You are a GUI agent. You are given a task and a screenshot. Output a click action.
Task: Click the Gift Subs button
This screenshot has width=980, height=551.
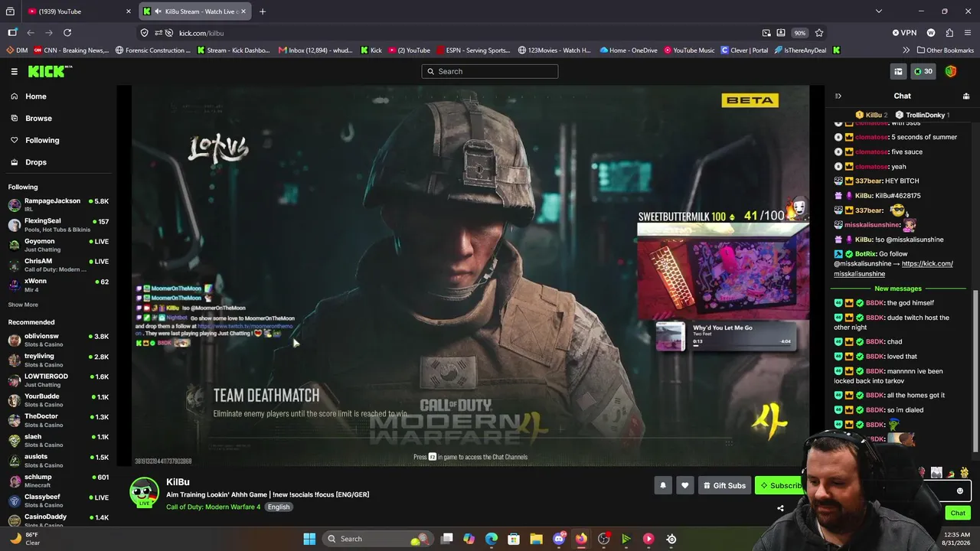[724, 485]
